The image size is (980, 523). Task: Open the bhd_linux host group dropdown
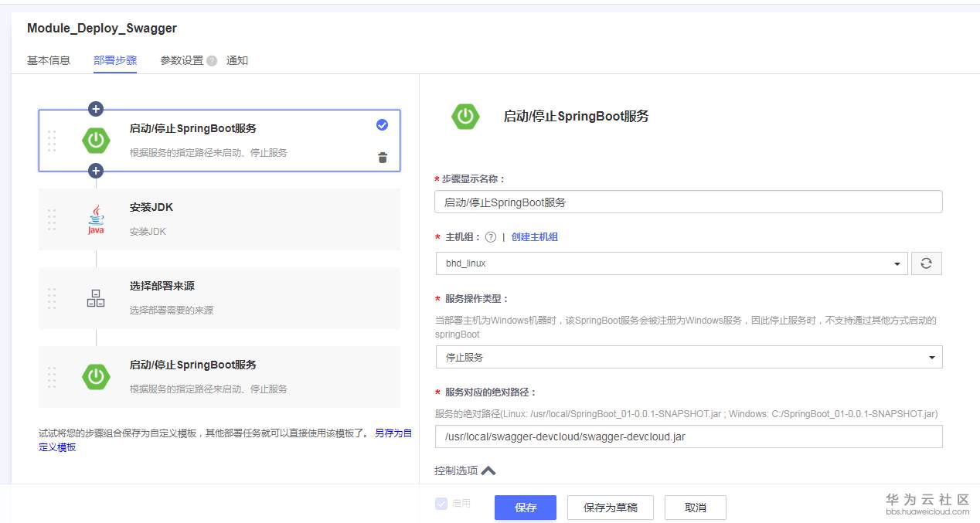point(898,263)
